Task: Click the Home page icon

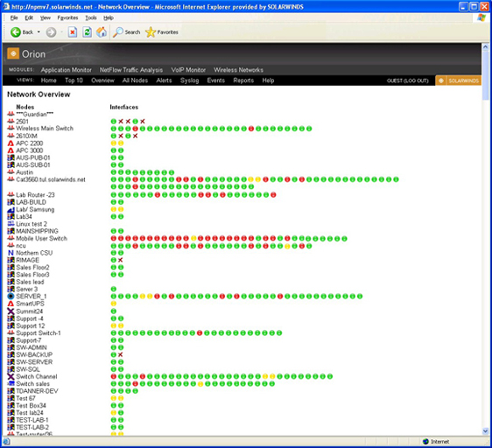Action: [x=102, y=32]
